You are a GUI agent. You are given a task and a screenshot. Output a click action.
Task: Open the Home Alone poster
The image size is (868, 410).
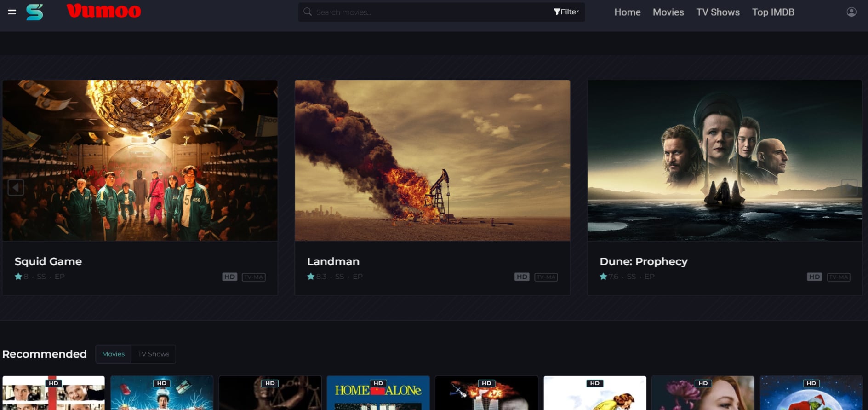(x=378, y=393)
